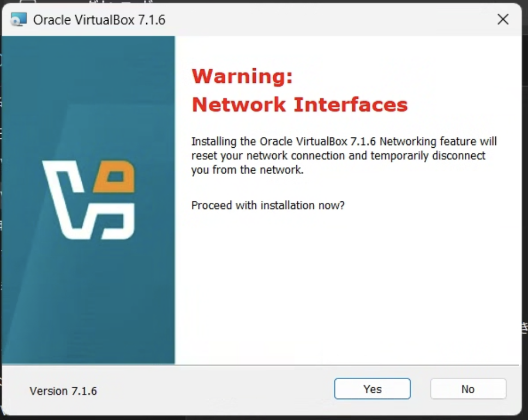Screen dimensions: 528x420
Task: Confirm installation with the Yes button
Action: (x=373, y=389)
